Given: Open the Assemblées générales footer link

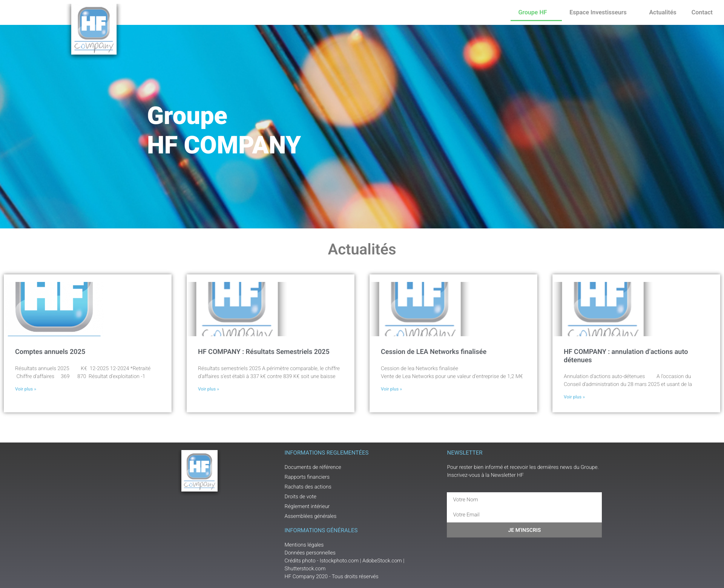Looking at the screenshot, I should (x=310, y=516).
